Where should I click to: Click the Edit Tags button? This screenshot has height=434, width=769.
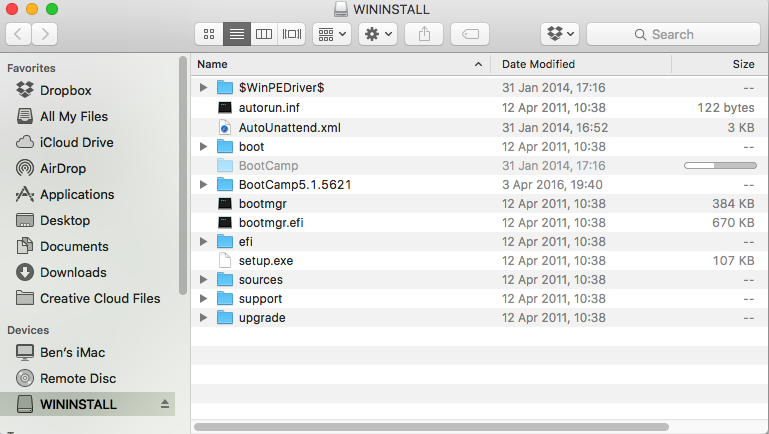(470, 34)
